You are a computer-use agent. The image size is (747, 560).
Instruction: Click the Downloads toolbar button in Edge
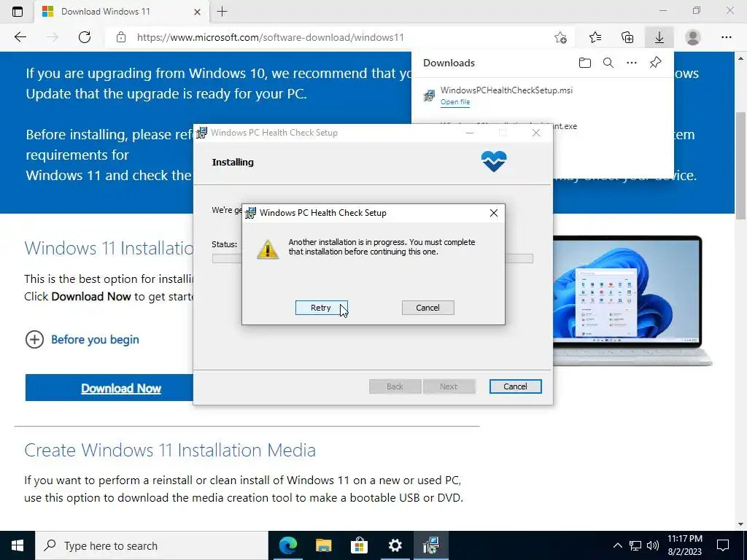[659, 37]
